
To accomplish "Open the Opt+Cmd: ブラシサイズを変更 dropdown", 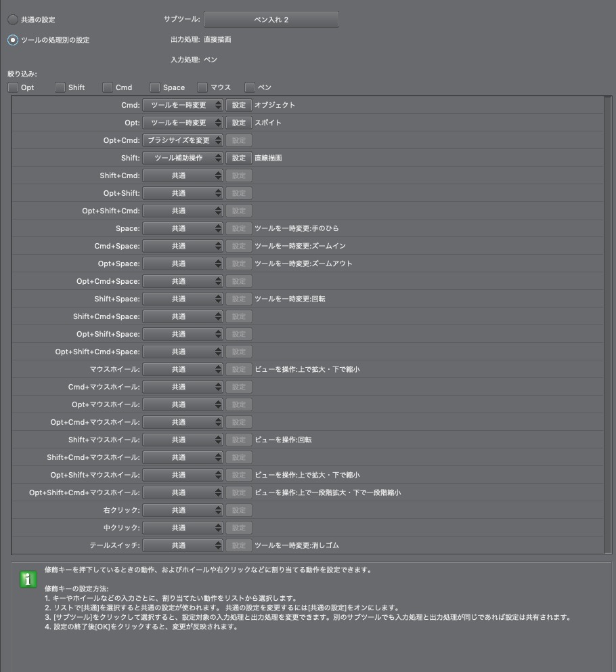I will pyautogui.click(x=183, y=140).
